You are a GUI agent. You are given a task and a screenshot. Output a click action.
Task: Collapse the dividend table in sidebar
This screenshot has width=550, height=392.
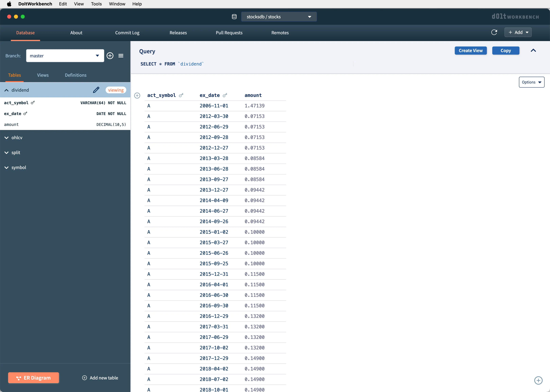pos(6,90)
